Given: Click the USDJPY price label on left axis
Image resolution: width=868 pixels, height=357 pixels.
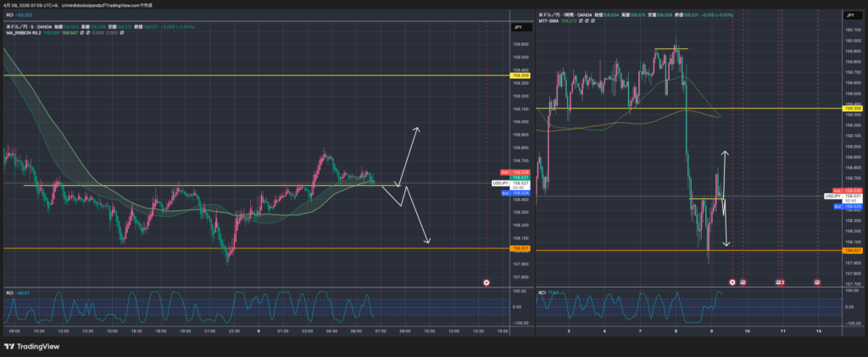Looking at the screenshot, I should 500,182.
